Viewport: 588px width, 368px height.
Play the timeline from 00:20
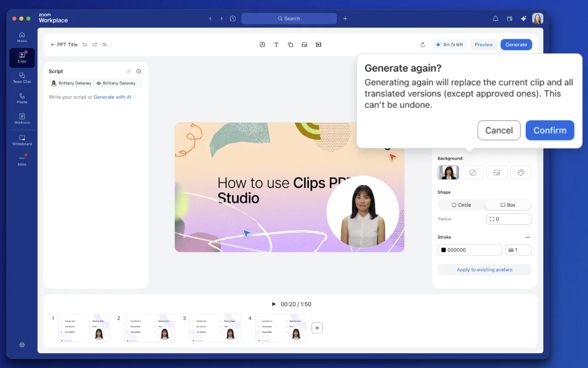(x=273, y=304)
